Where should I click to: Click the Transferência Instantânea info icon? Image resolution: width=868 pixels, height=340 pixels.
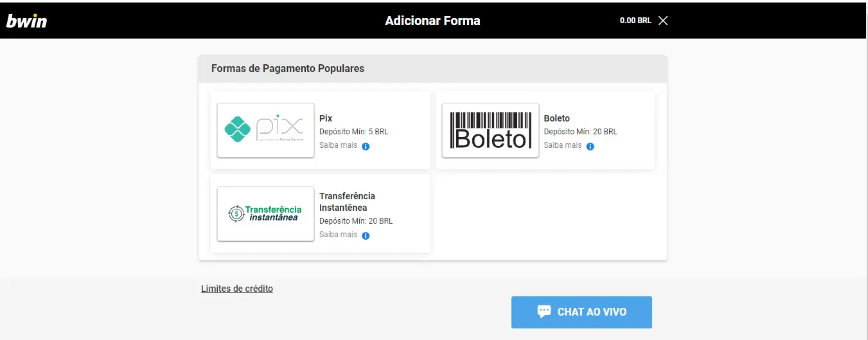[366, 236]
